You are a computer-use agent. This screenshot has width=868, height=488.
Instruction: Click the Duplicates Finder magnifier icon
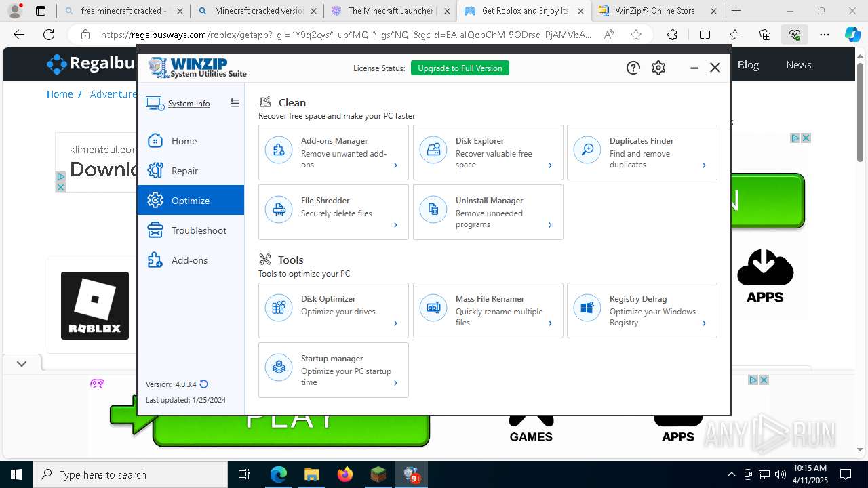click(x=587, y=150)
